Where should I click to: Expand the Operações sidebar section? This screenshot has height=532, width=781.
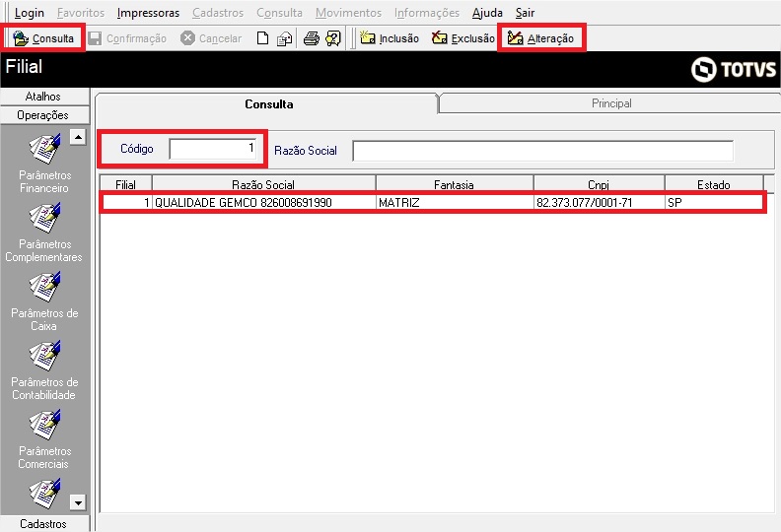coord(43,115)
